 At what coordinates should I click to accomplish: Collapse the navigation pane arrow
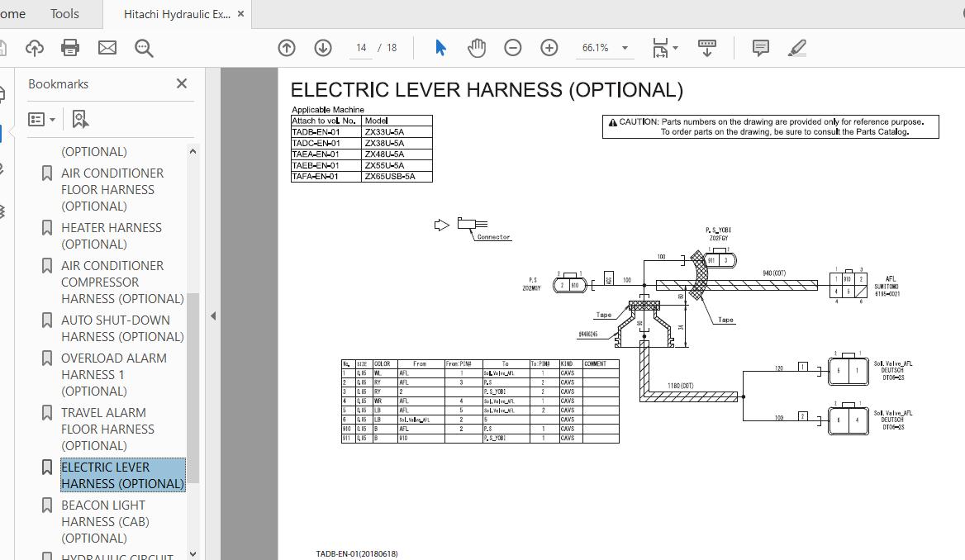pos(213,316)
